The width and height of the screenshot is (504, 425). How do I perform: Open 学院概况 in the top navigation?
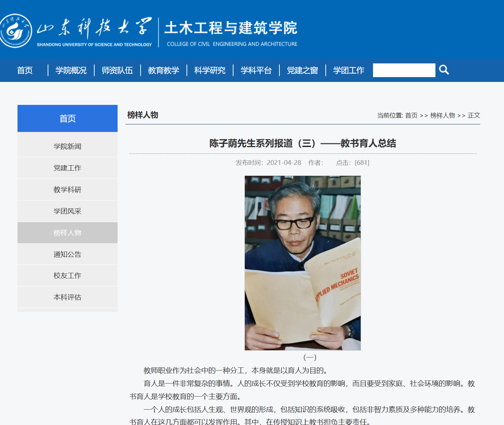[x=71, y=70]
